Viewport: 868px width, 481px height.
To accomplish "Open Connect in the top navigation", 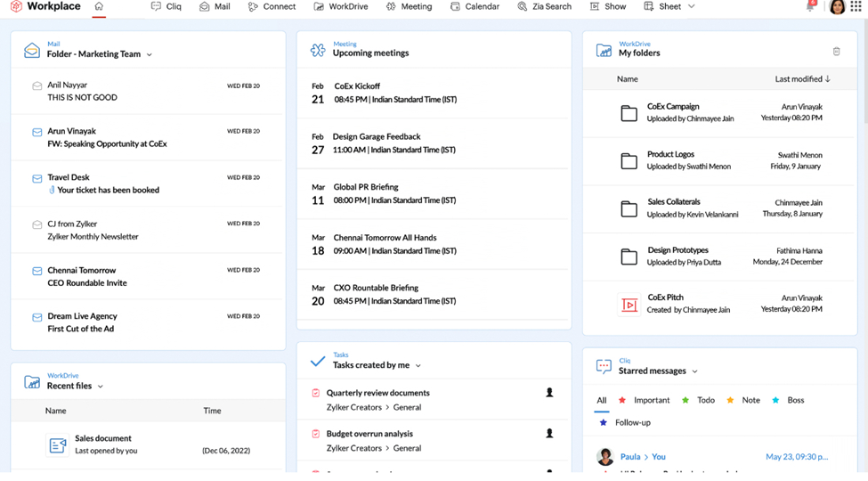I will click(272, 6).
